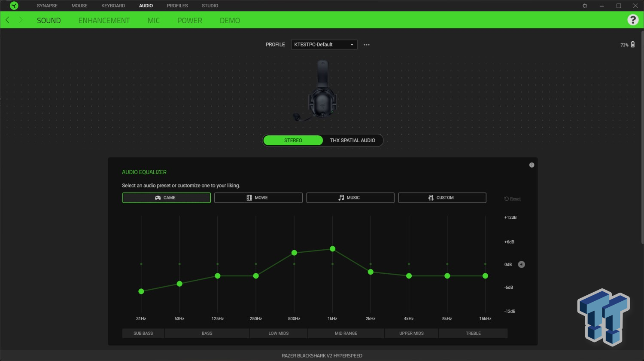The image size is (644, 361).
Task: Click the LOW MIDS band label
Action: pyautogui.click(x=279, y=333)
